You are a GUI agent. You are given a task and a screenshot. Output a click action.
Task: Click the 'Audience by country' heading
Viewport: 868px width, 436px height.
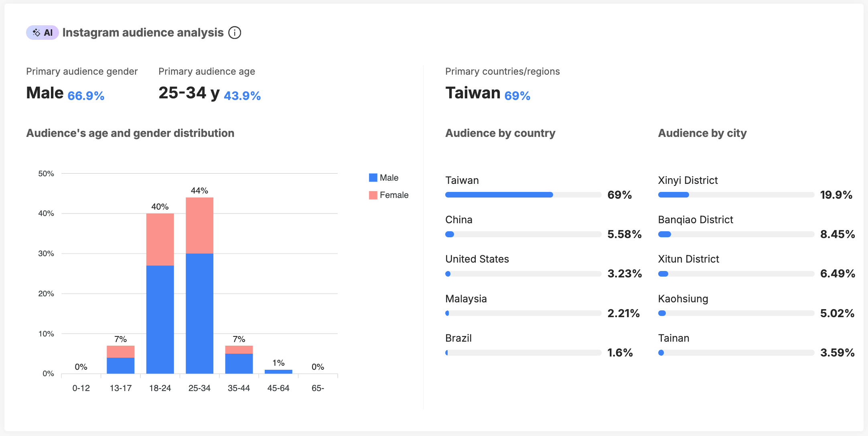(500, 133)
